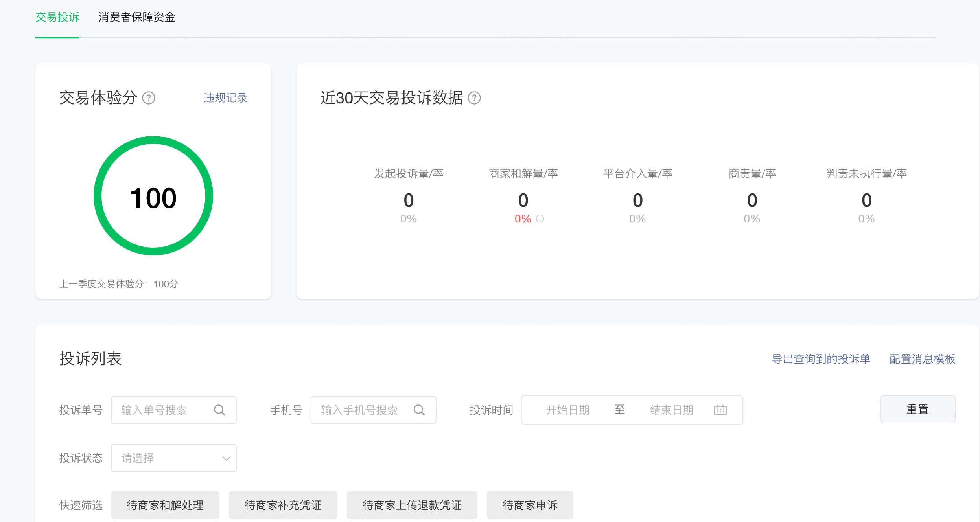Click help icon beside 交易体验分
The image size is (980, 522).
click(x=149, y=98)
